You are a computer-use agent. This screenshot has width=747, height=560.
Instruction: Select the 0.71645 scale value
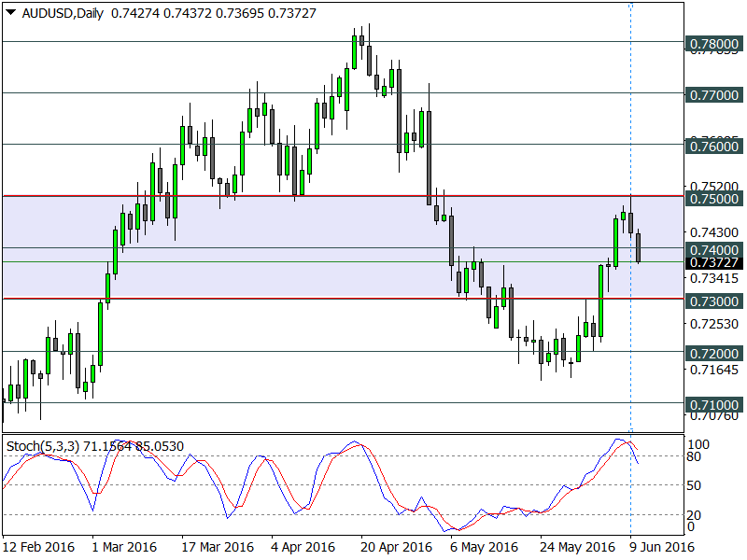pyautogui.click(x=714, y=369)
